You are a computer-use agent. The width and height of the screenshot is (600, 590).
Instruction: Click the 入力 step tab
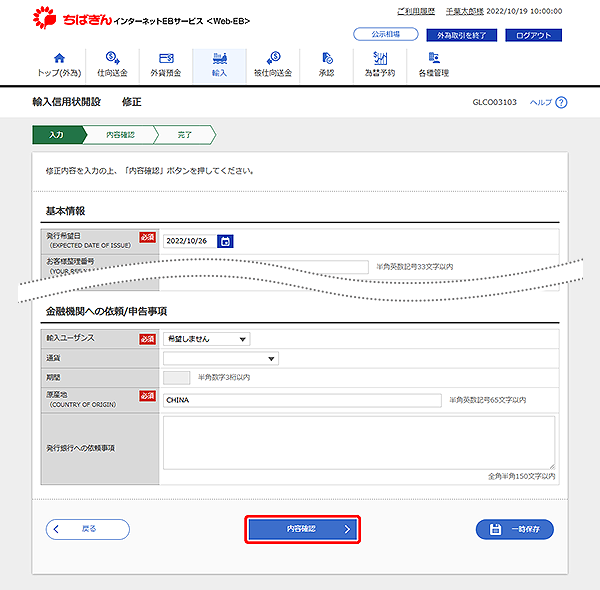click(x=59, y=135)
